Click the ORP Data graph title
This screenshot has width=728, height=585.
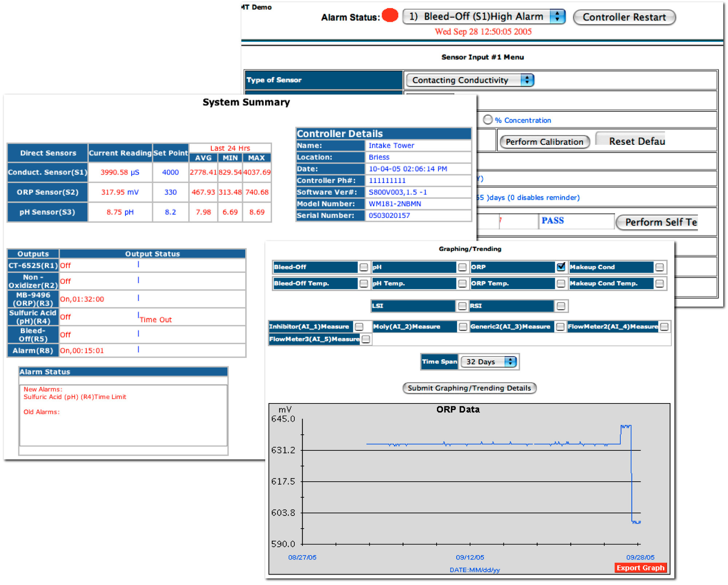pos(458,409)
